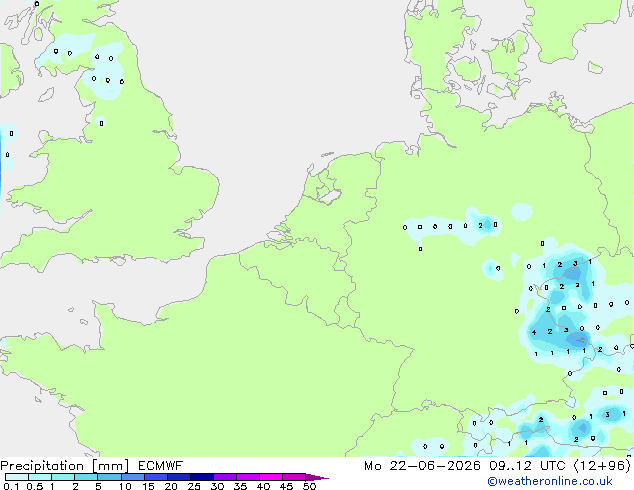Click the above-50 arrow tip of legend
Viewport: 634px width, 490px height.
pyautogui.click(x=317, y=477)
